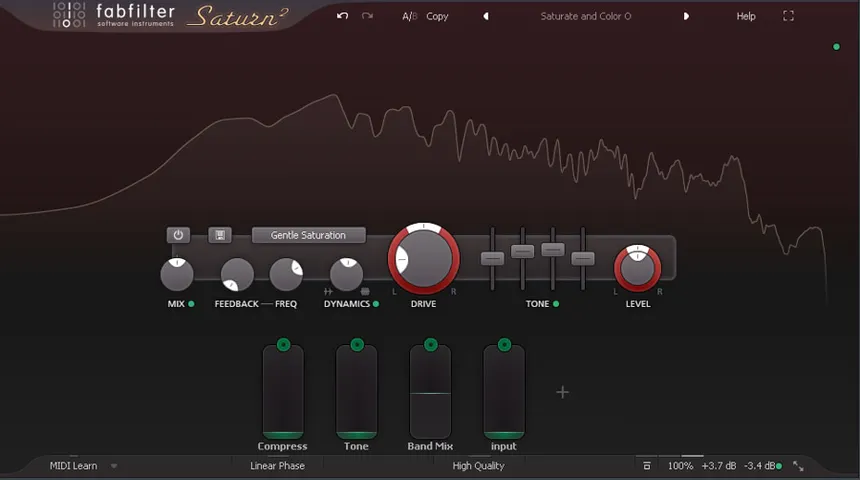This screenshot has width=860, height=480.
Task: Copy settings with the Copy button
Action: point(437,16)
